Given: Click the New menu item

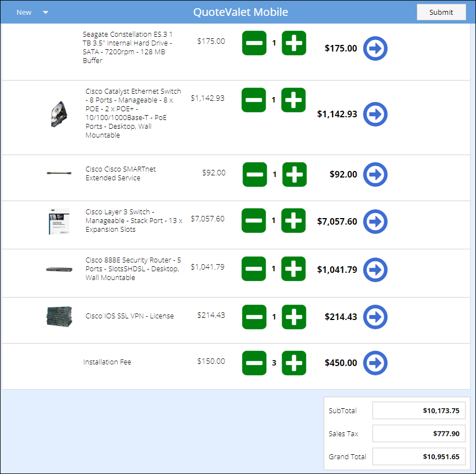Looking at the screenshot, I should click(24, 13).
